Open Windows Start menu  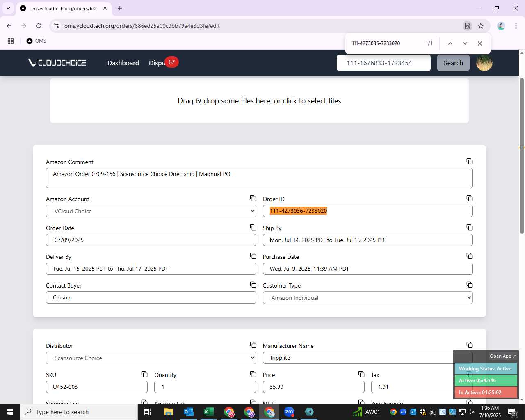pyautogui.click(x=10, y=412)
